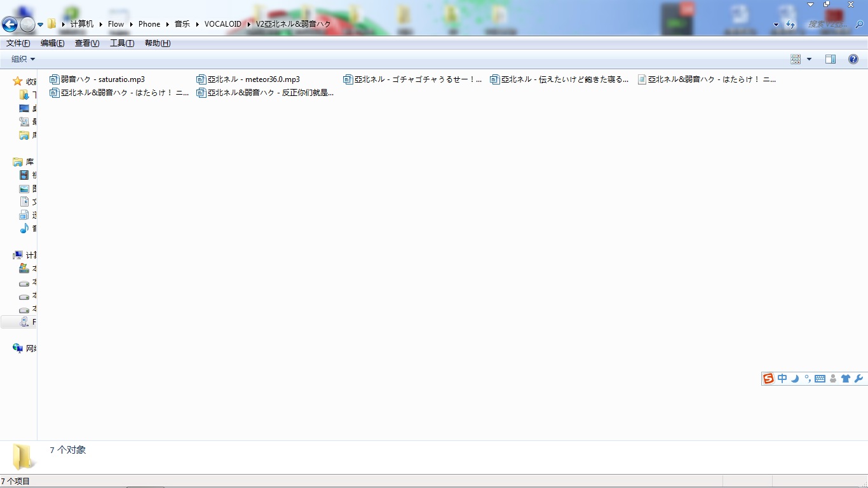Image resolution: width=868 pixels, height=488 pixels.
Task: Toggle Chinese/English mode 中 on IME bar
Action: (782, 379)
